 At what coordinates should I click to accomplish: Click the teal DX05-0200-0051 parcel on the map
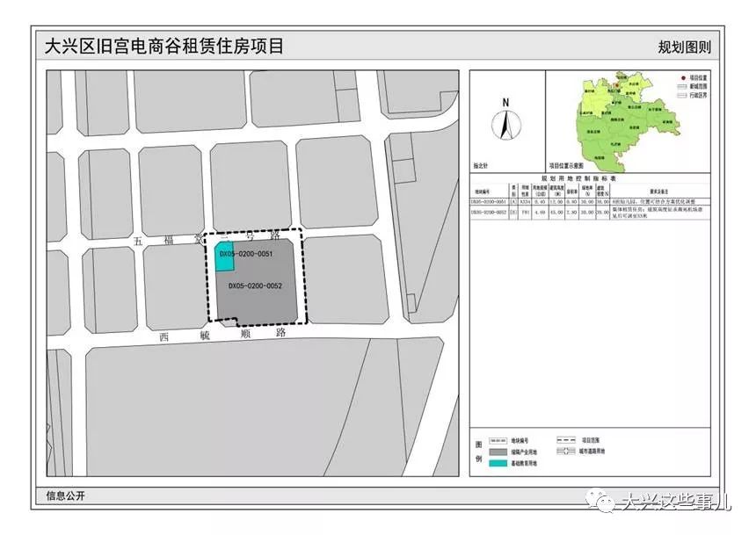point(223,255)
